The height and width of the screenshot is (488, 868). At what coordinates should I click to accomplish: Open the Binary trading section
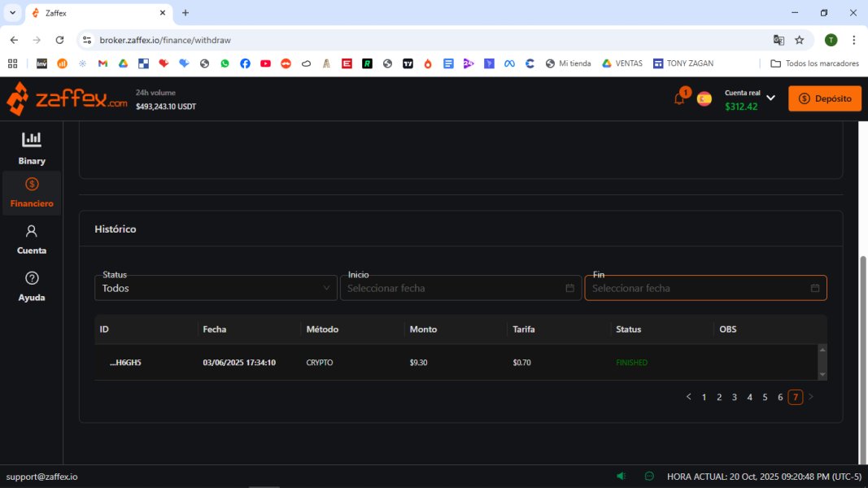click(x=32, y=148)
